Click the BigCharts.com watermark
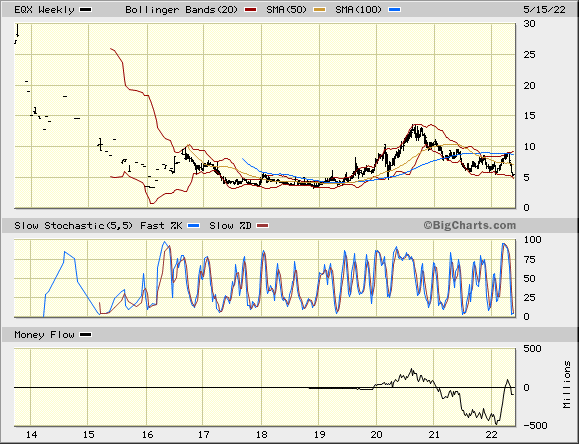This screenshot has width=579, height=444. pos(470,225)
